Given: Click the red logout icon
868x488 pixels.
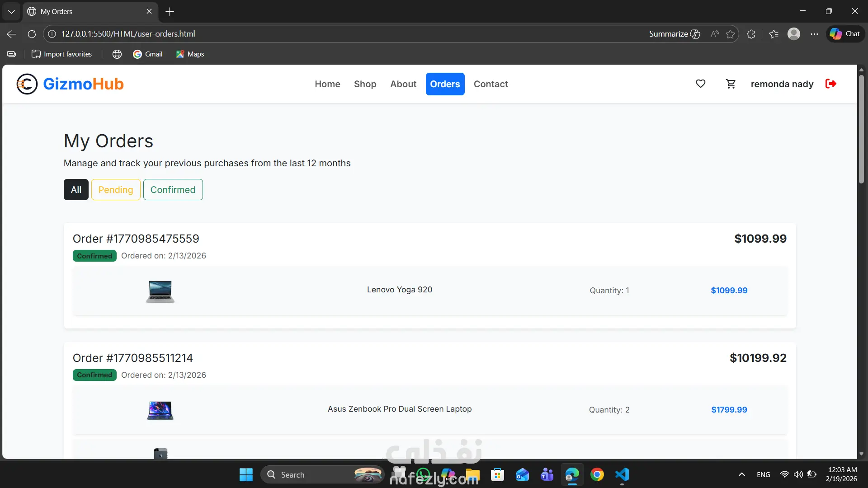Looking at the screenshot, I should pos(830,84).
